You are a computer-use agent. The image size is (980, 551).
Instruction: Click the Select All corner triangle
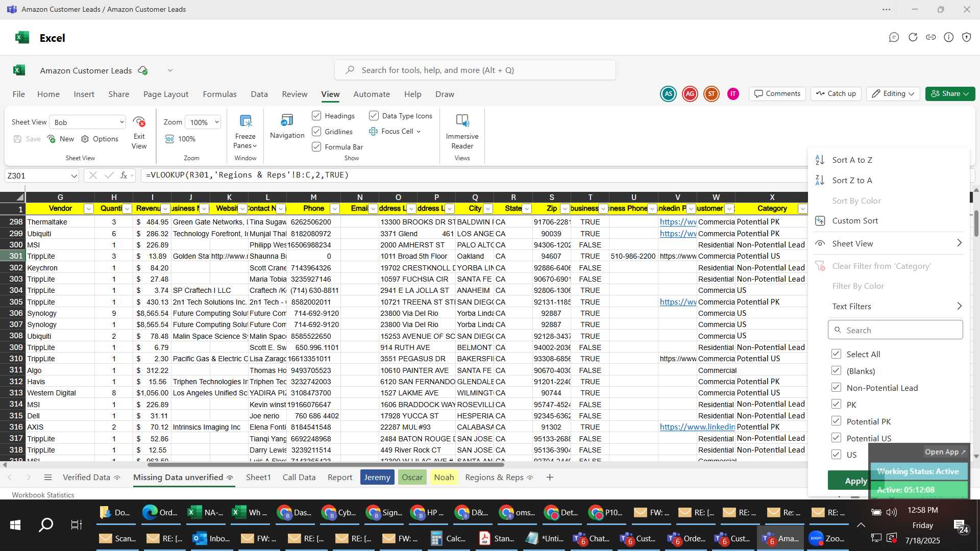19,197
